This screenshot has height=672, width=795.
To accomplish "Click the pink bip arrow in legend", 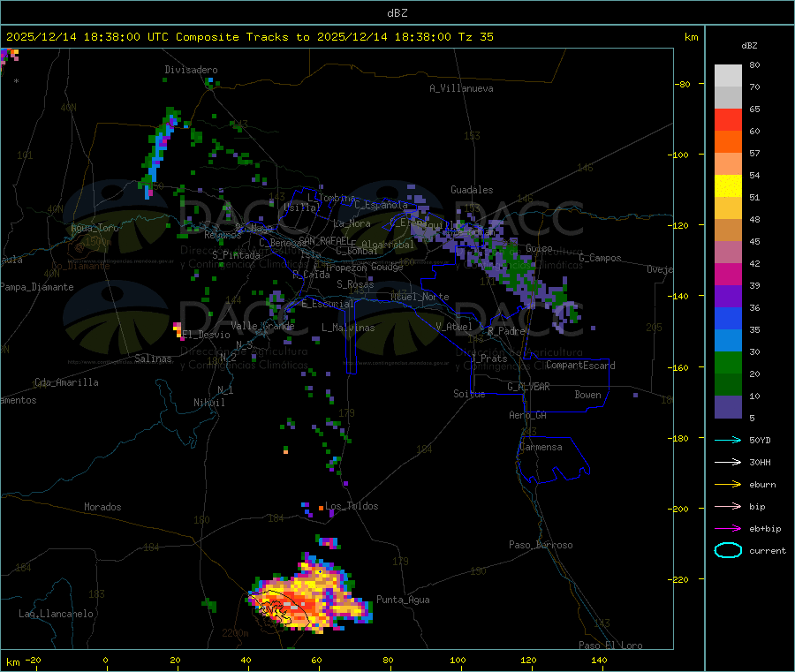I will tap(728, 506).
